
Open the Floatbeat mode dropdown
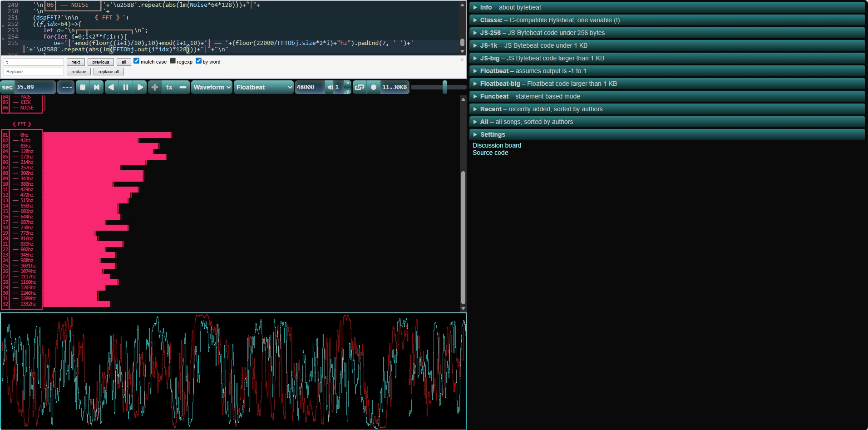264,87
